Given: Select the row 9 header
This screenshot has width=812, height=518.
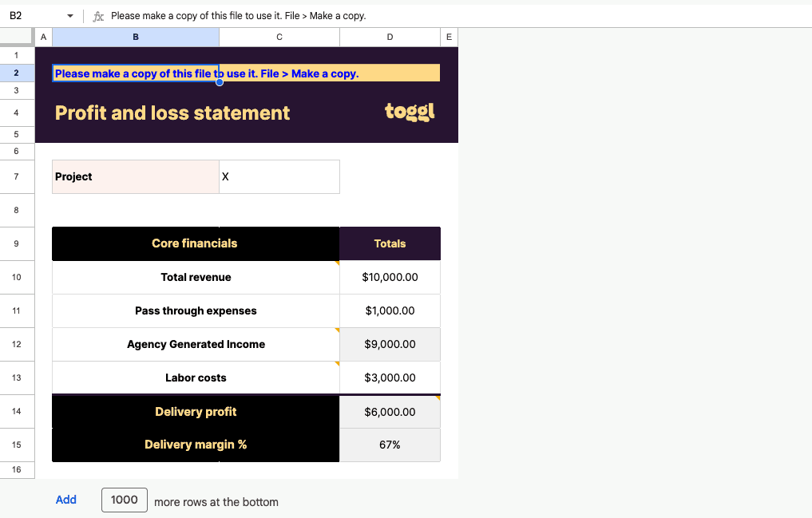Looking at the screenshot, I should pos(17,243).
